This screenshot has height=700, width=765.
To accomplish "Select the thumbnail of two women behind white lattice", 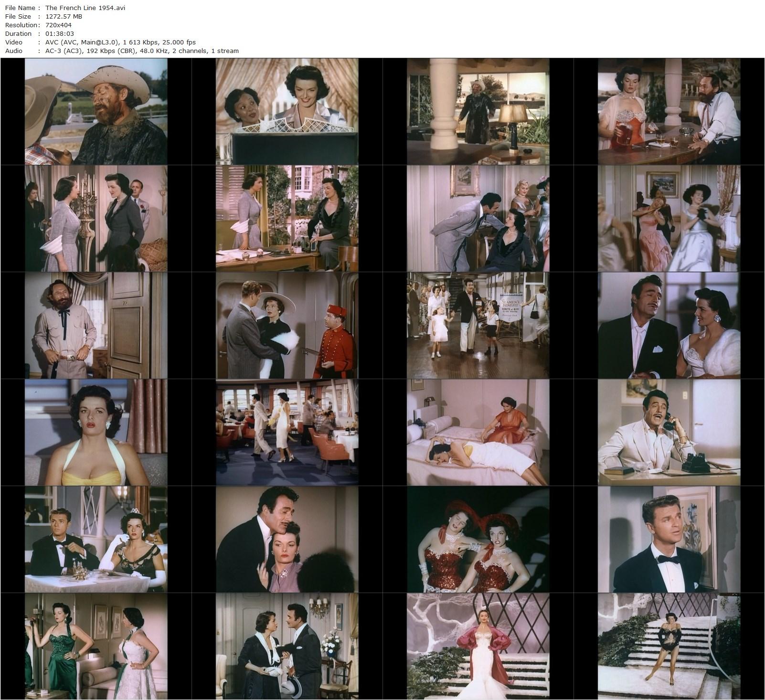I will 287,112.
